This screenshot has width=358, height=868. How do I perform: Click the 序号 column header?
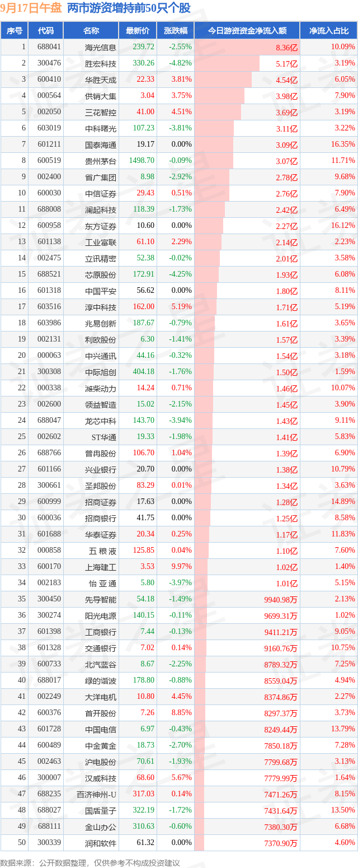[15, 31]
